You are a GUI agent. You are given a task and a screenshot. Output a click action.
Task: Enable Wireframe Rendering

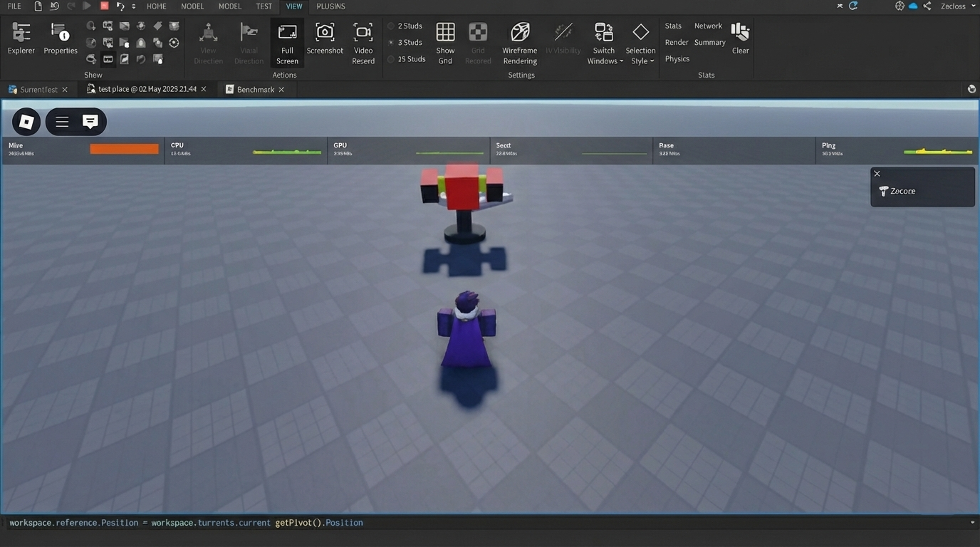[520, 43]
